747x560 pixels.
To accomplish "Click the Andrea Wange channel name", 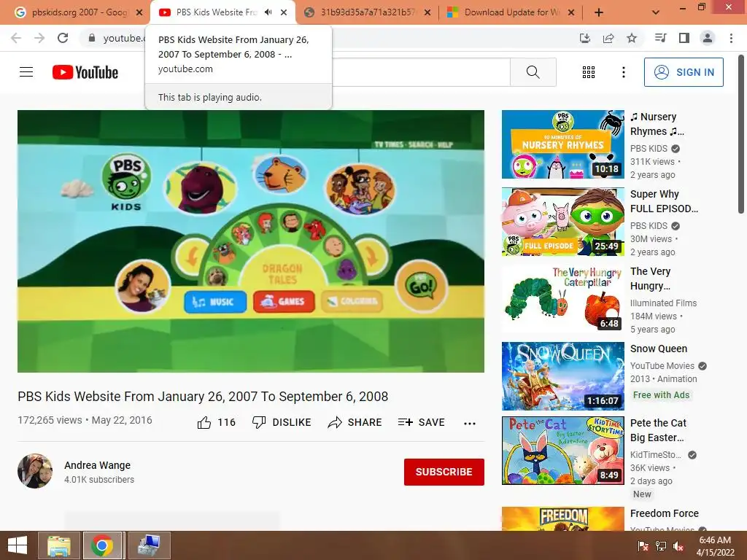I will pyautogui.click(x=97, y=465).
